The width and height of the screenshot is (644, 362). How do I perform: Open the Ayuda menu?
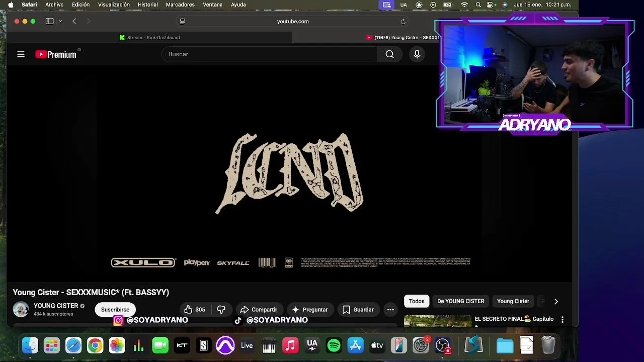[x=238, y=5]
